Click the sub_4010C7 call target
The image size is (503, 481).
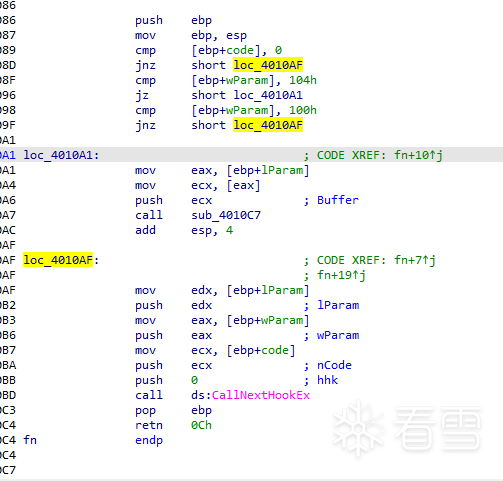pyautogui.click(x=226, y=215)
